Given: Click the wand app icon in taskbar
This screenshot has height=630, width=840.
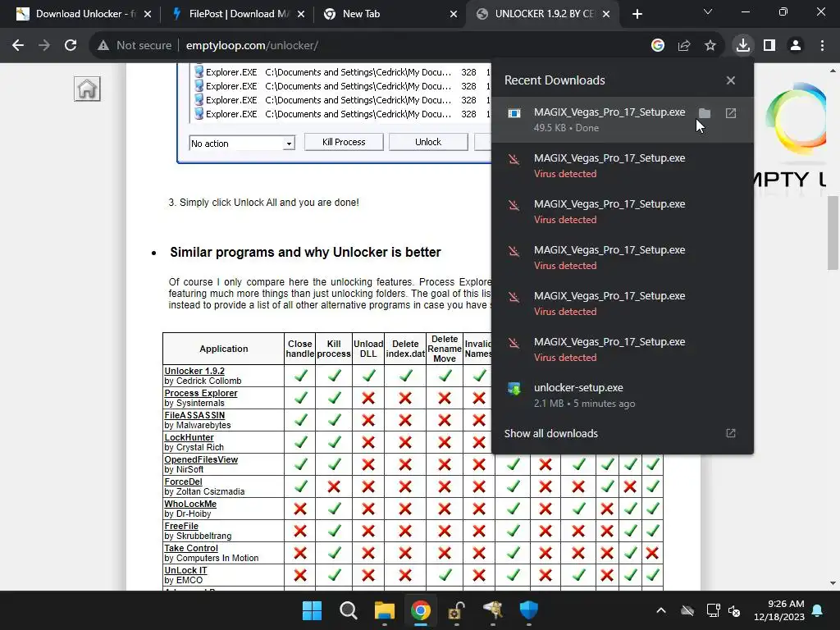Looking at the screenshot, I should tap(493, 610).
